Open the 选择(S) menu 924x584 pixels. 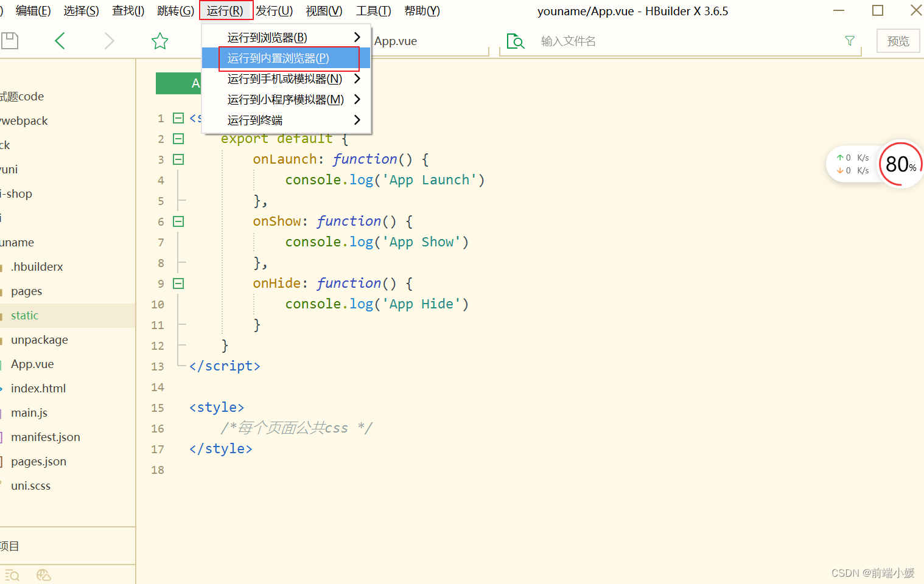[x=82, y=11]
